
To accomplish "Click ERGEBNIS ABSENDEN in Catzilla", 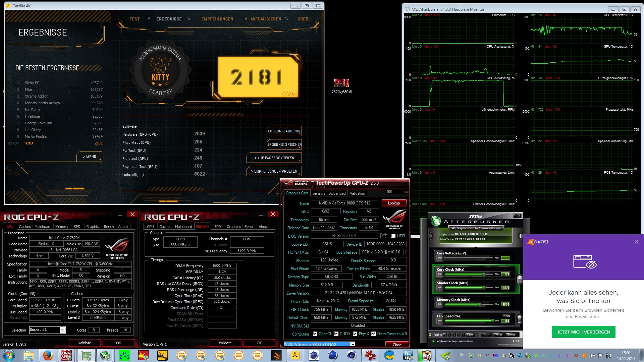I will 284,131.
